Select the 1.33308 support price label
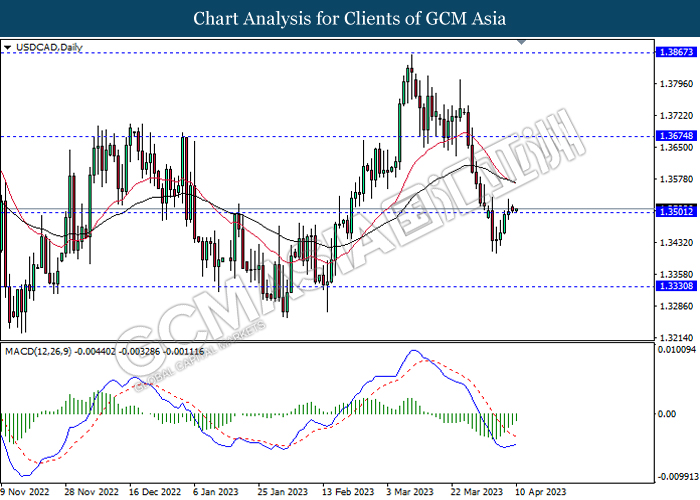Viewport: 700px width, 500px height. pos(676,286)
